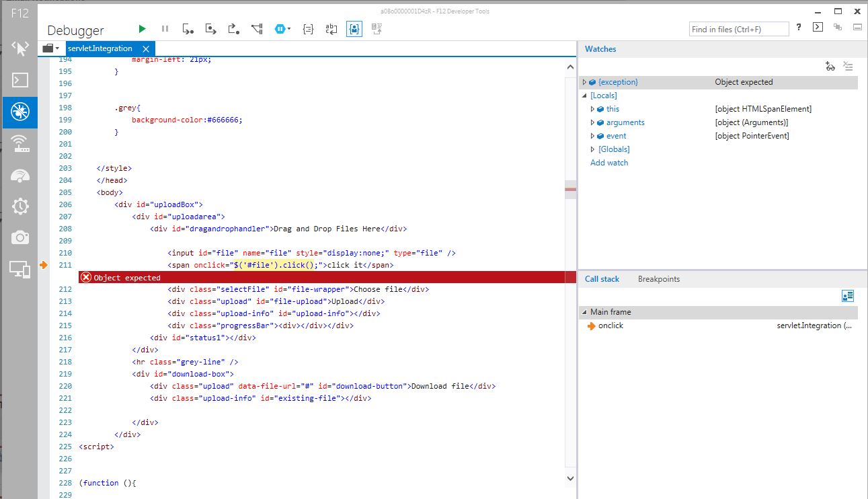Switch to the Breakpoints tab

(x=659, y=279)
